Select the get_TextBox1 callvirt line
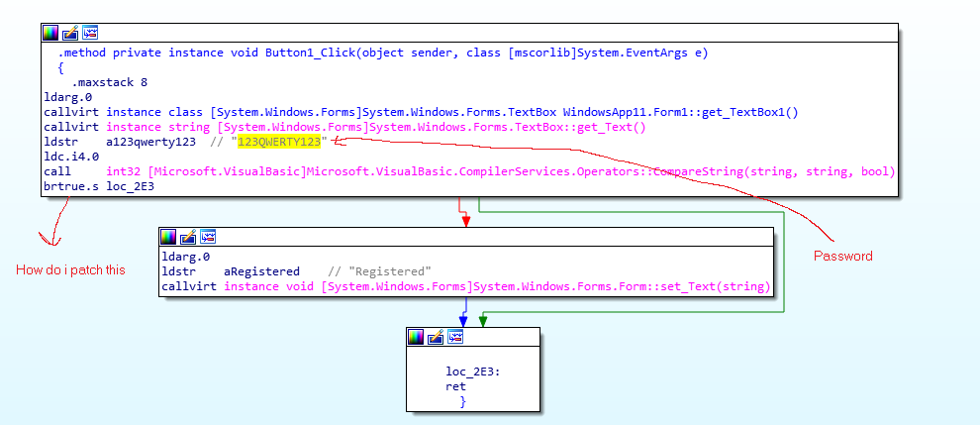 tap(421, 112)
